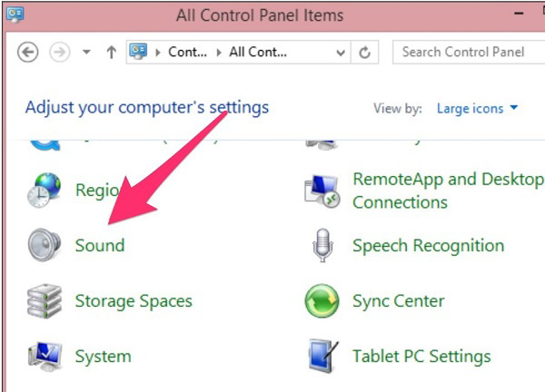The height and width of the screenshot is (392, 545).
Task: Click the RemoteApp and Desktop Connections icon
Action: 322,191
